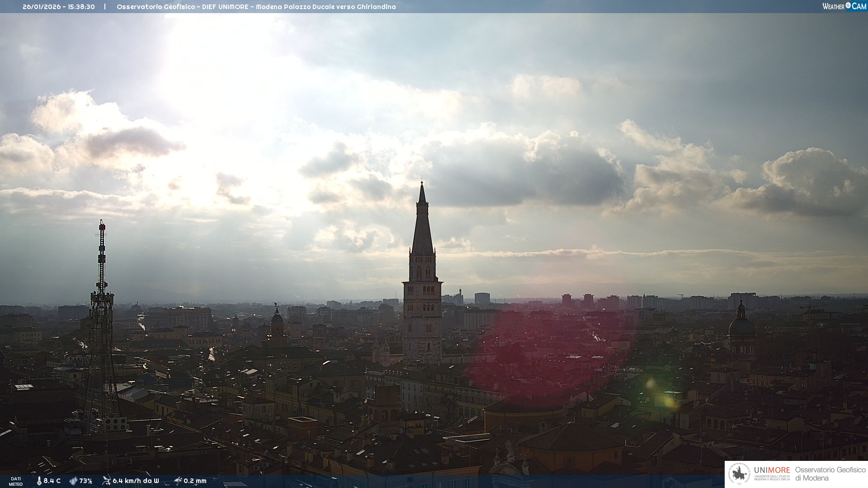This screenshot has height=488, width=868.
Task: Click the WeatherCAM logo
Action: pos(844,6)
